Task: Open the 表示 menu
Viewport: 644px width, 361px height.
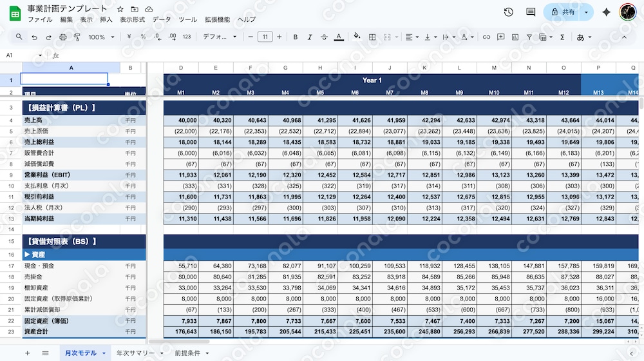Action: point(86,20)
